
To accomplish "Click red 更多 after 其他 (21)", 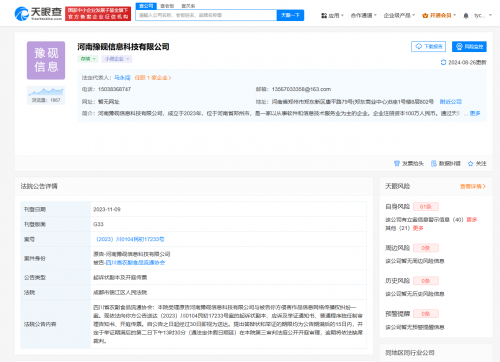I will [418, 228].
